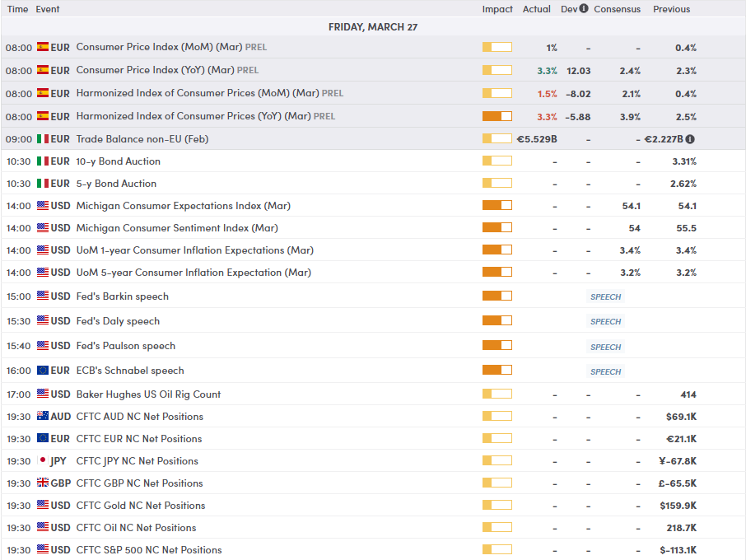Click Spain flag on HICP (YoY) row
The height and width of the screenshot is (560, 746).
(43, 116)
